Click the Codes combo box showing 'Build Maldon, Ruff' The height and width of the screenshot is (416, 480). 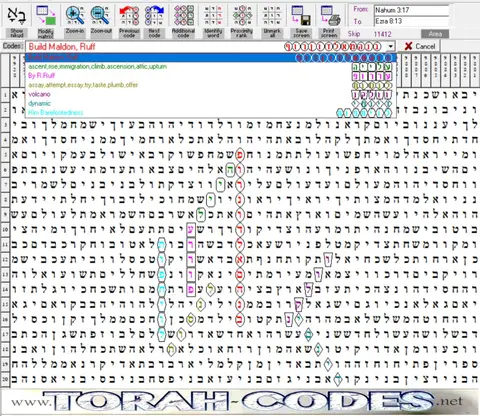210,46
